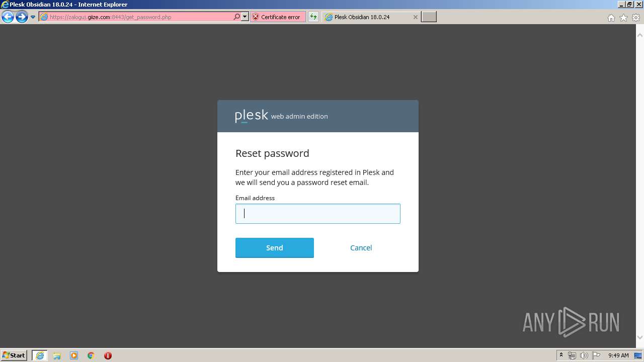Go back using the browser back arrow
The image size is (644, 362).
pyautogui.click(x=8, y=17)
